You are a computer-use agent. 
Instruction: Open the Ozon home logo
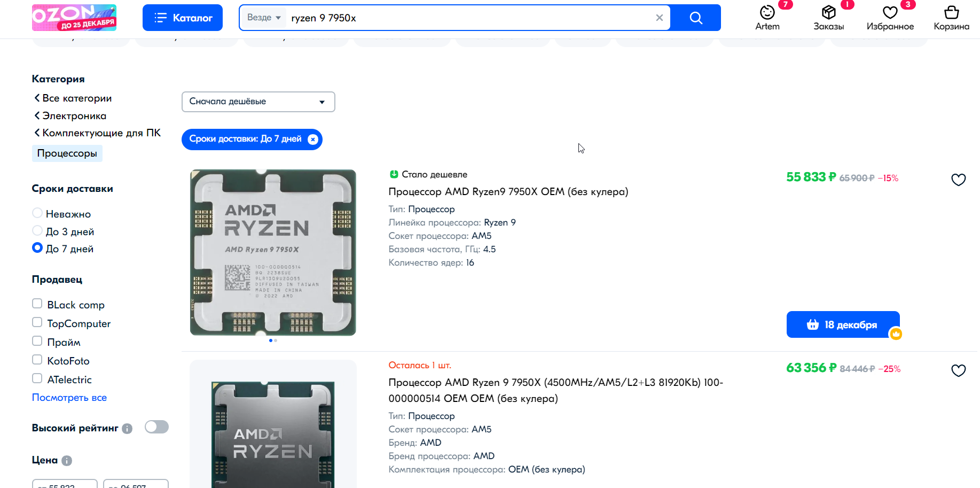coord(74,18)
